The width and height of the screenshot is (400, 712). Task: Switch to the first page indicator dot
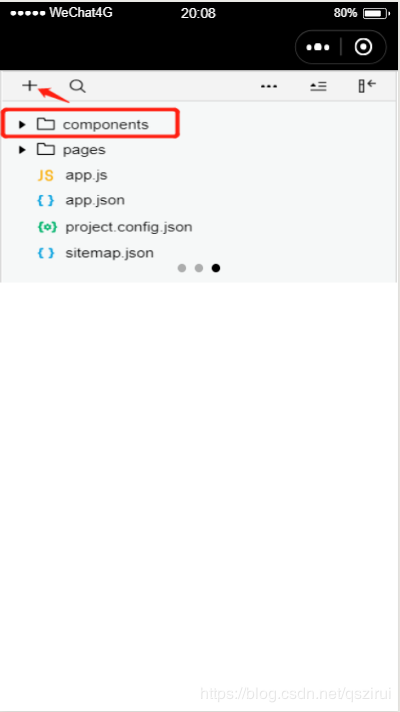pos(182,268)
